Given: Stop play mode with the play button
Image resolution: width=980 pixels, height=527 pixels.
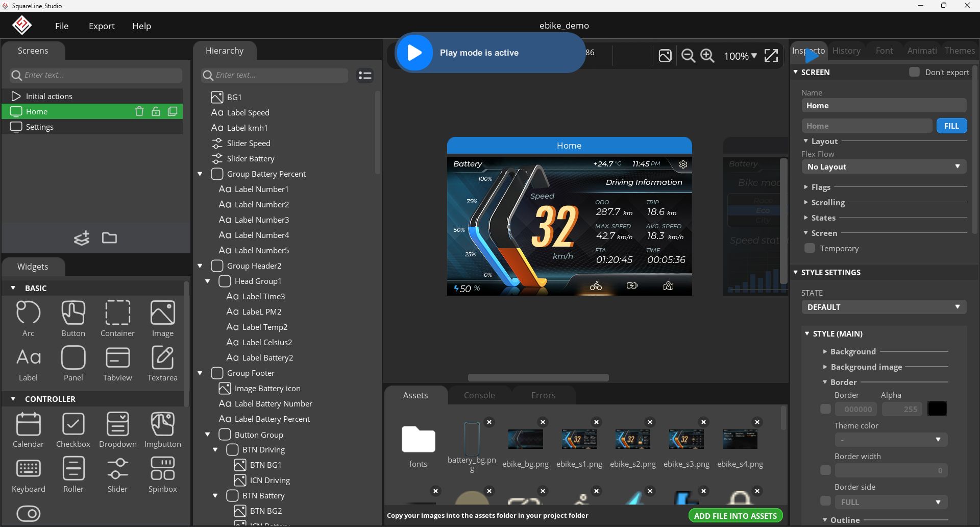Looking at the screenshot, I should (x=414, y=53).
